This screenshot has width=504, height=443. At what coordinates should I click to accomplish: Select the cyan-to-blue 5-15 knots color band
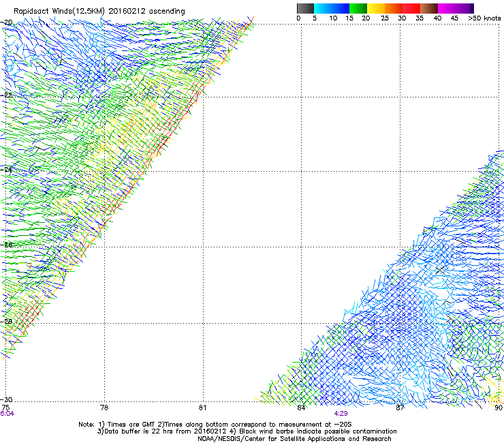click(x=332, y=8)
